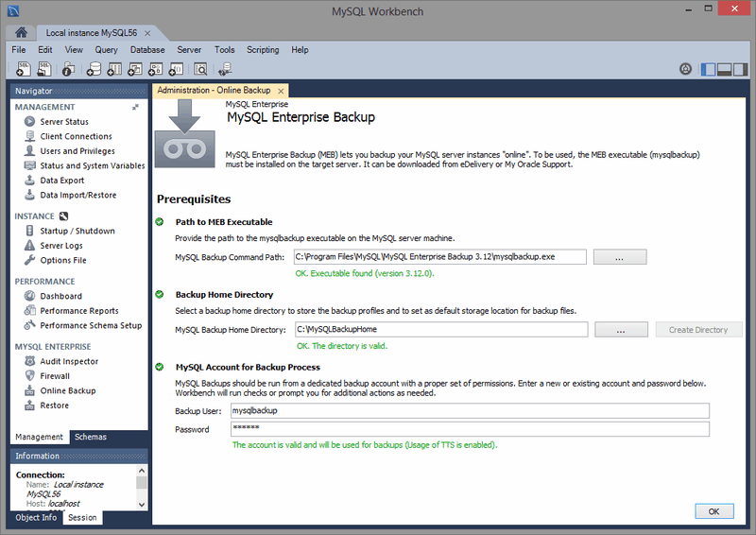
Task: Open Performance Schema Setup
Action: pos(91,325)
